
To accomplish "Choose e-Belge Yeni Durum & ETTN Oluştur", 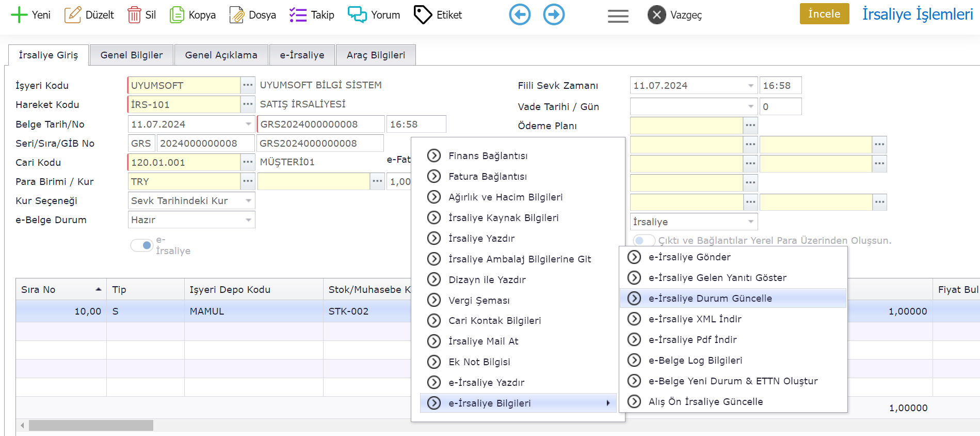I will tap(733, 381).
